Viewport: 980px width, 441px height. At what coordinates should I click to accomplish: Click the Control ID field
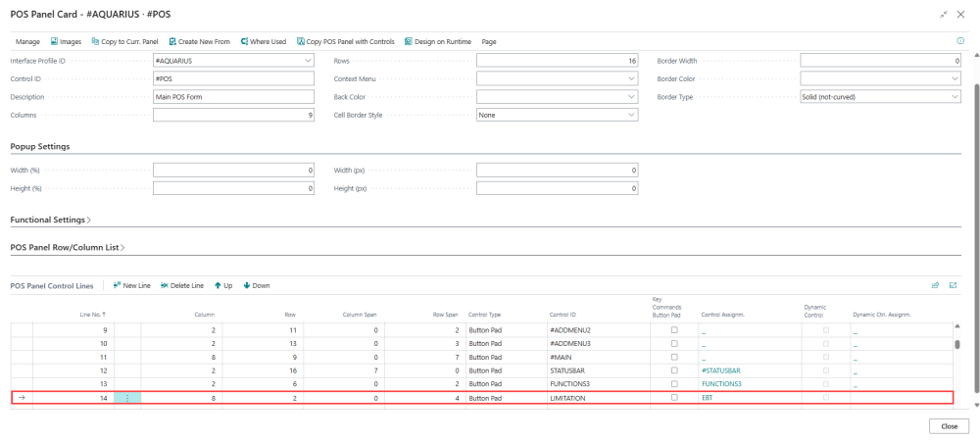[x=234, y=79]
